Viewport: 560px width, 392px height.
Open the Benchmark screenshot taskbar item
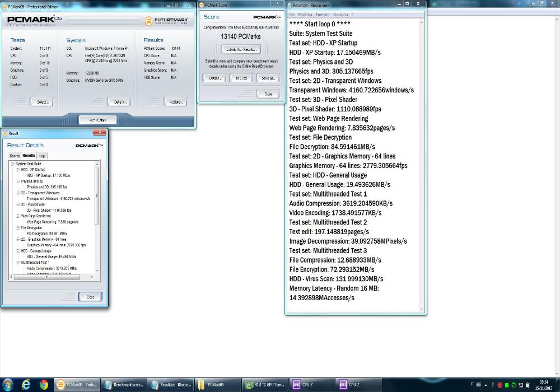(124, 385)
